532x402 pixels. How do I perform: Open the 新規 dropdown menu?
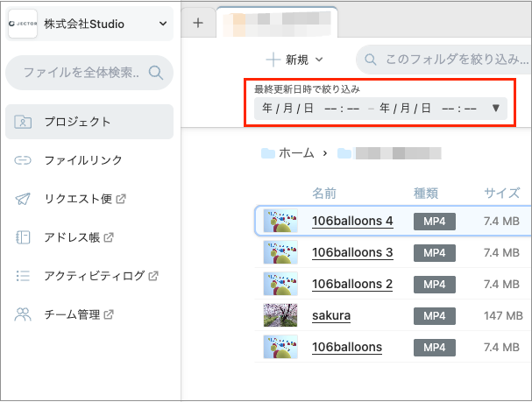pos(294,60)
